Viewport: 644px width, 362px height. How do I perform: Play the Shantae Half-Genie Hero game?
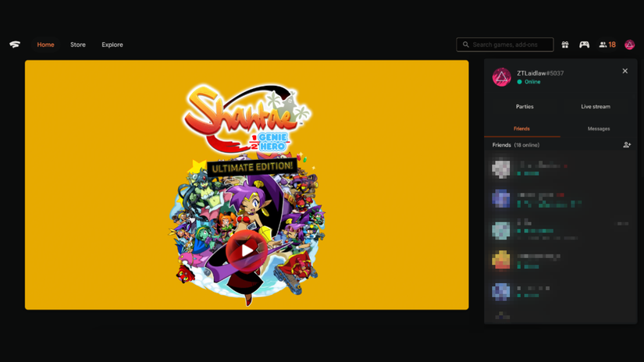coord(247,250)
